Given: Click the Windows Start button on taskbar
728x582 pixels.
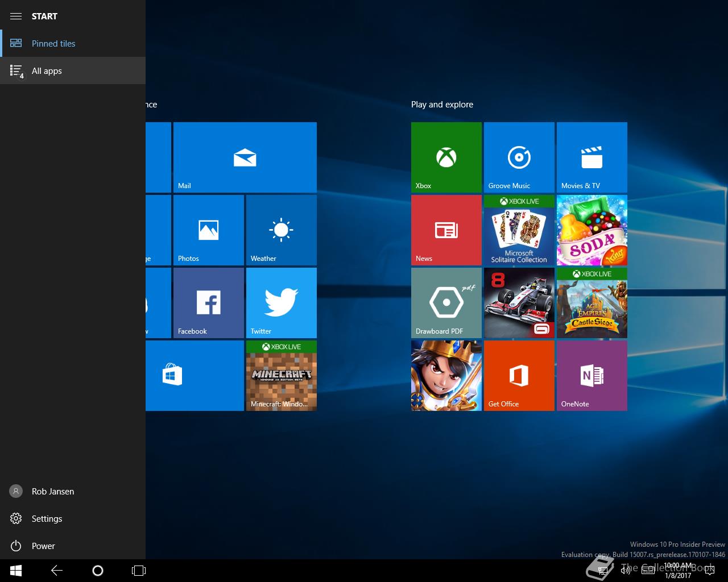Looking at the screenshot, I should (16, 571).
